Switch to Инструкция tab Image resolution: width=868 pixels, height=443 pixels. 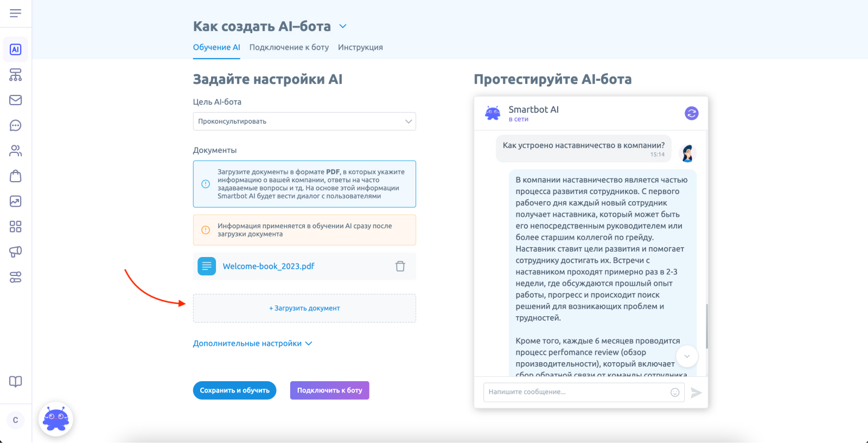(360, 47)
